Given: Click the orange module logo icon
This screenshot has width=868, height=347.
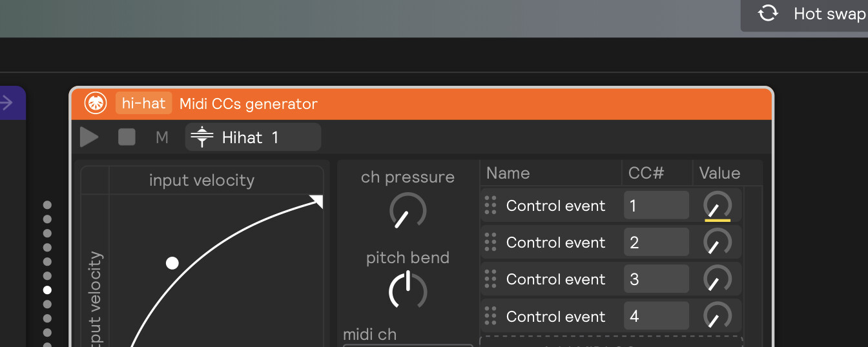Looking at the screenshot, I should [96, 103].
